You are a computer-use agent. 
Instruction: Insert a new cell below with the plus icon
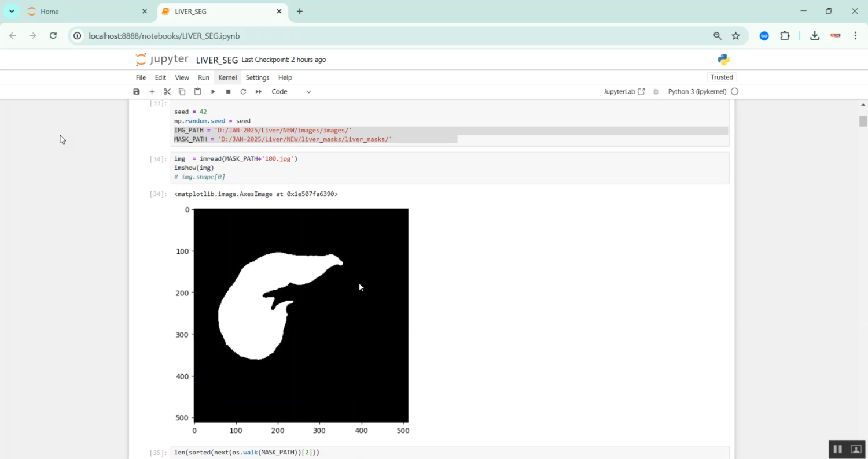click(152, 92)
